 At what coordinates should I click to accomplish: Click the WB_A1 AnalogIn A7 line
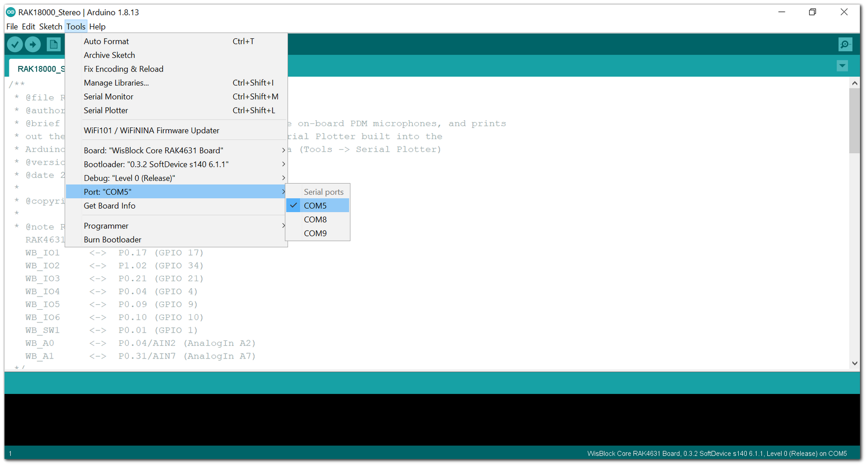pos(140,356)
